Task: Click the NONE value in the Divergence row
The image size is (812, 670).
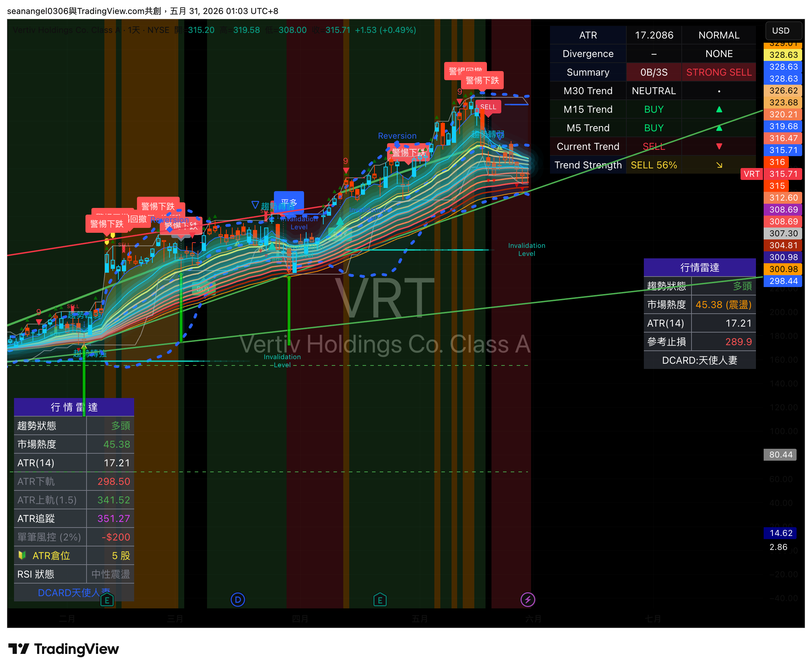Action: point(718,54)
